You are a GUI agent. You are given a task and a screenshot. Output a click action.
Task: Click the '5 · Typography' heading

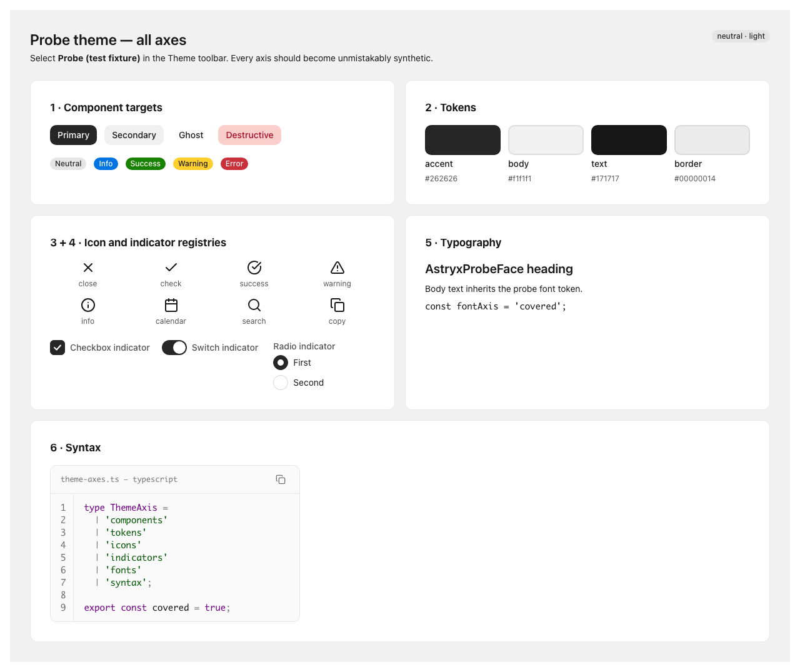[463, 243]
